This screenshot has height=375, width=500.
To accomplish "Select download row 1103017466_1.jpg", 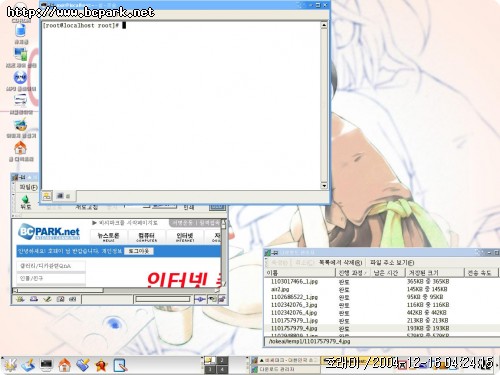I will [382, 282].
